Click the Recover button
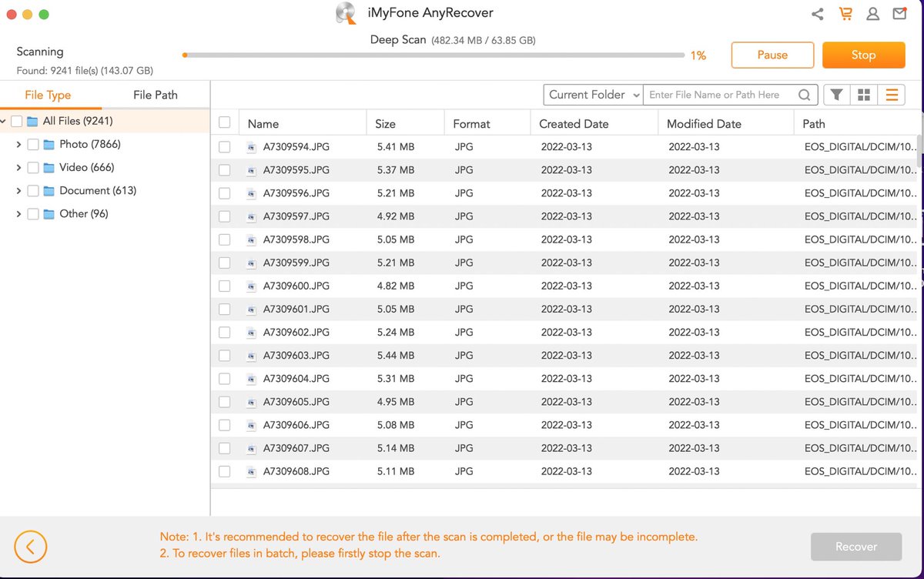Image resolution: width=924 pixels, height=579 pixels. pyautogui.click(x=856, y=547)
